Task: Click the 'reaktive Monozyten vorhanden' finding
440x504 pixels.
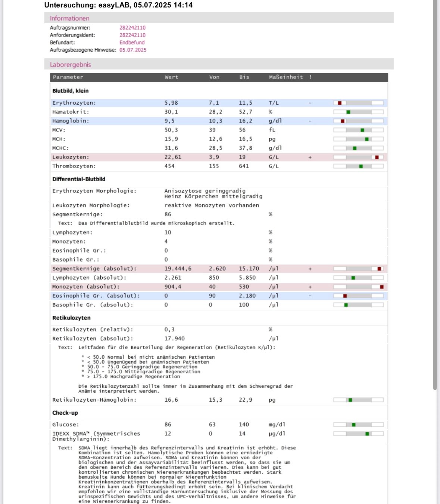Action: point(212,205)
